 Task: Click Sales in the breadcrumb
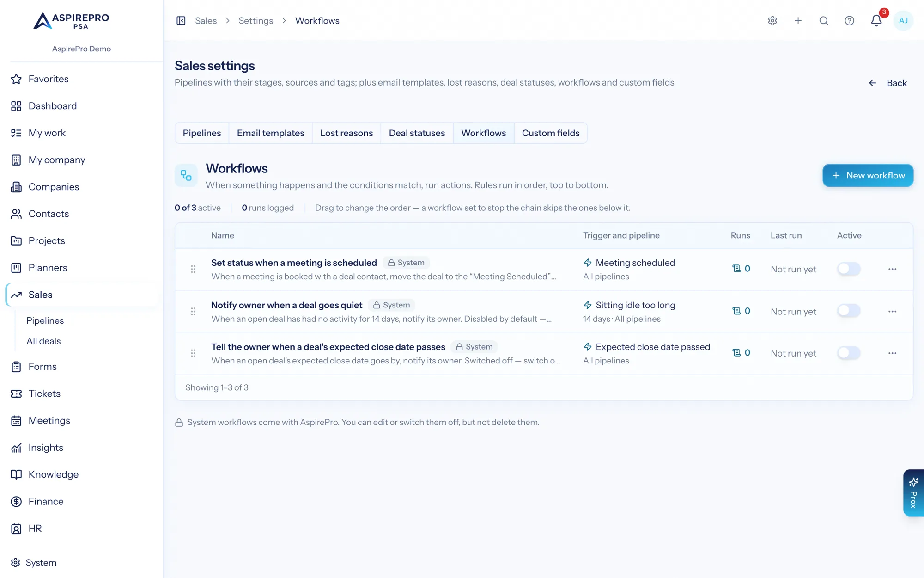206,21
